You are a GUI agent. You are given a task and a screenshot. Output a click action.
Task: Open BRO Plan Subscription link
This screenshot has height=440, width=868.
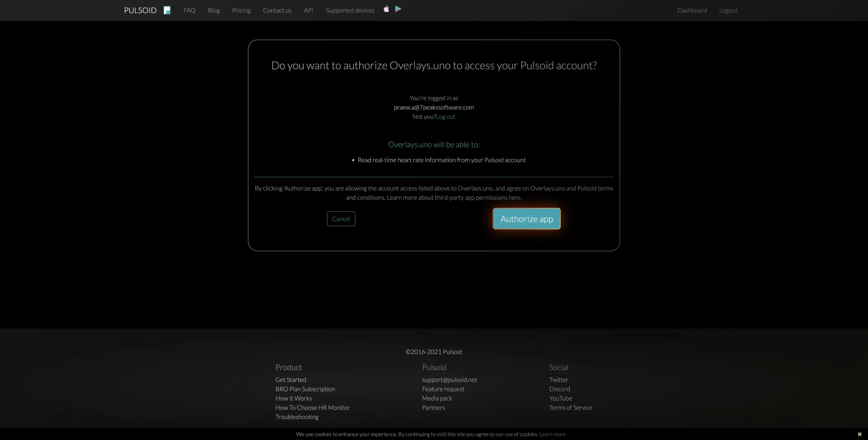(x=305, y=389)
